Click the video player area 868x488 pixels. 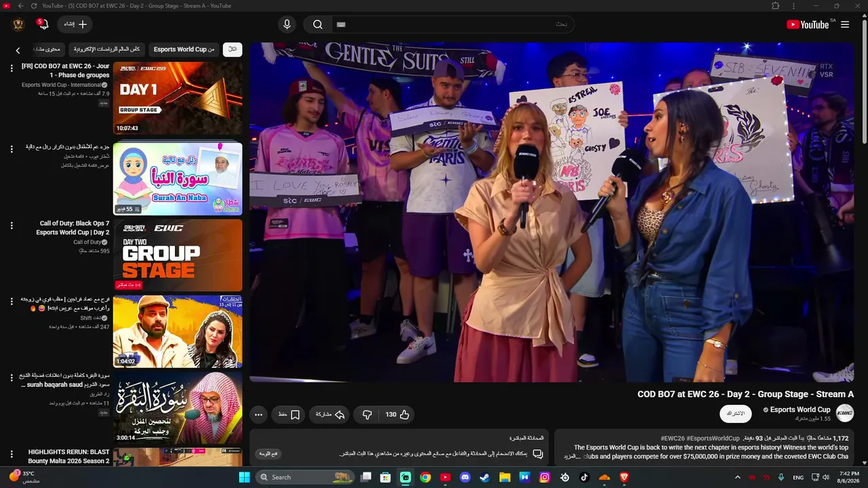point(551,212)
